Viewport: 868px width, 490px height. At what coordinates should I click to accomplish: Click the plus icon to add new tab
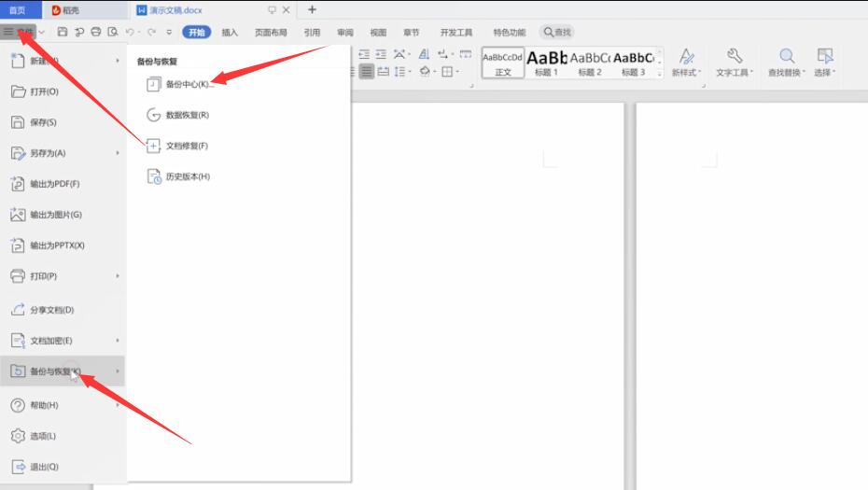click(313, 9)
